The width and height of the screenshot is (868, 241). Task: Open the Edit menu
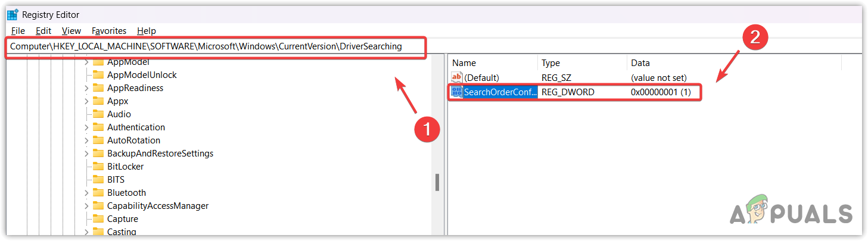(x=43, y=31)
